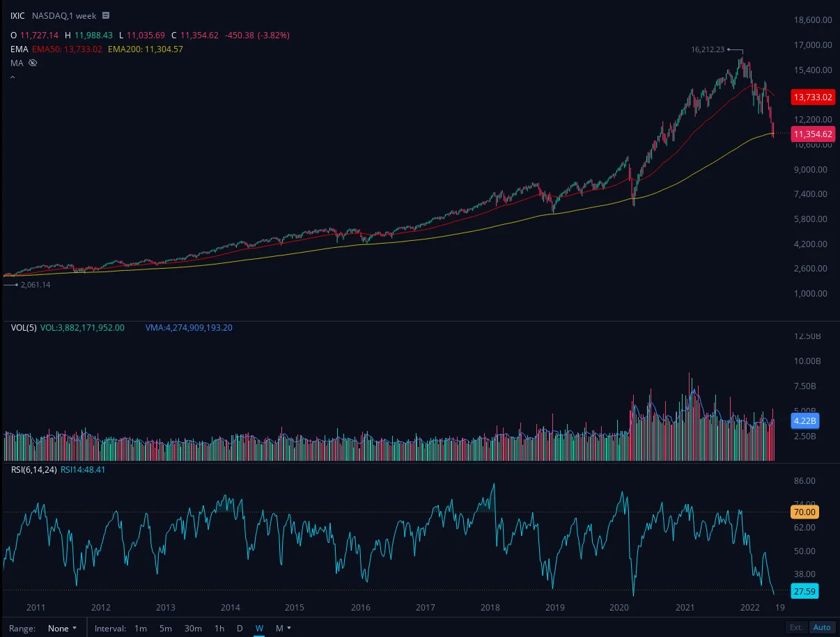The image size is (840, 637).
Task: Open settings for the EMA indicator label
Action: click(17, 49)
